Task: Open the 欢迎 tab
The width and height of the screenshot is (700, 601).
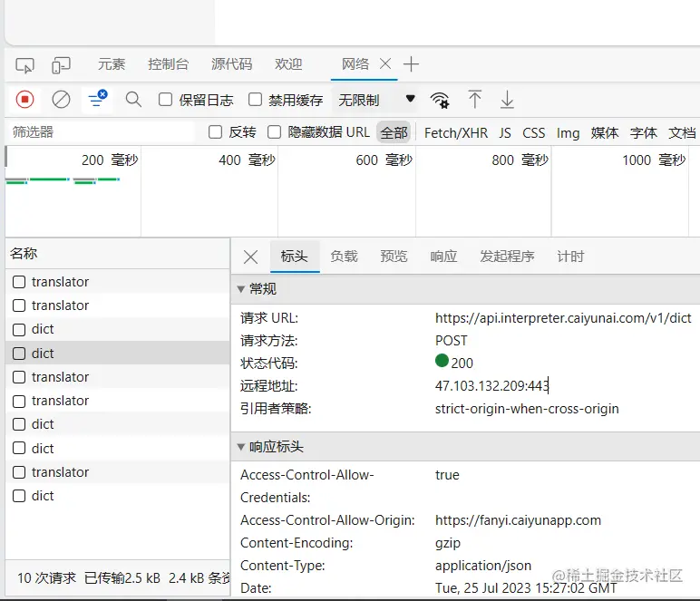Action: pos(288,64)
